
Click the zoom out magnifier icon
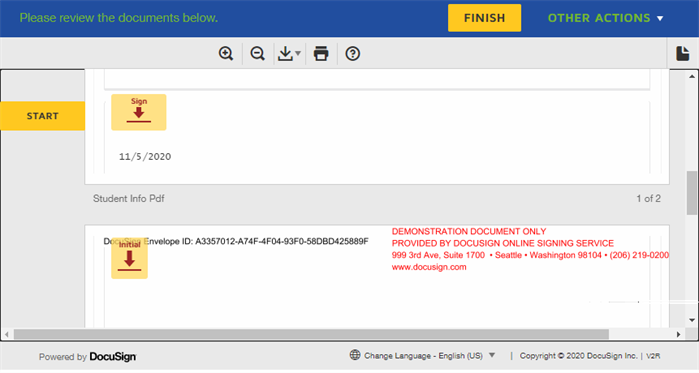pyautogui.click(x=258, y=53)
